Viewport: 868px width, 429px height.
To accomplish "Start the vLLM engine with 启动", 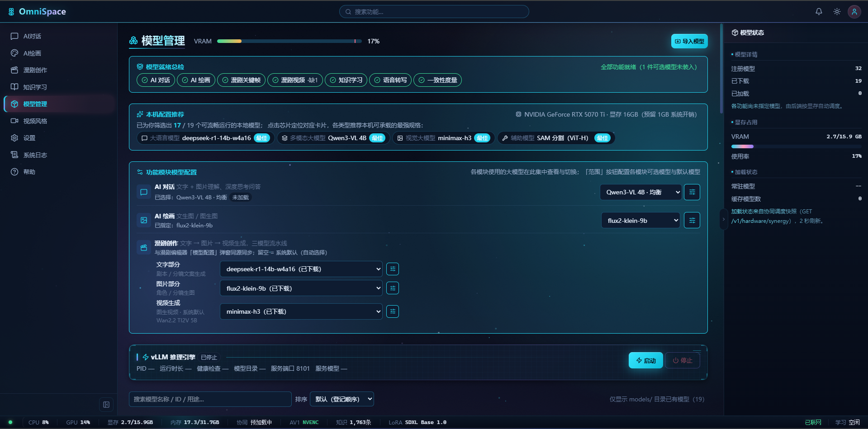I will click(646, 360).
